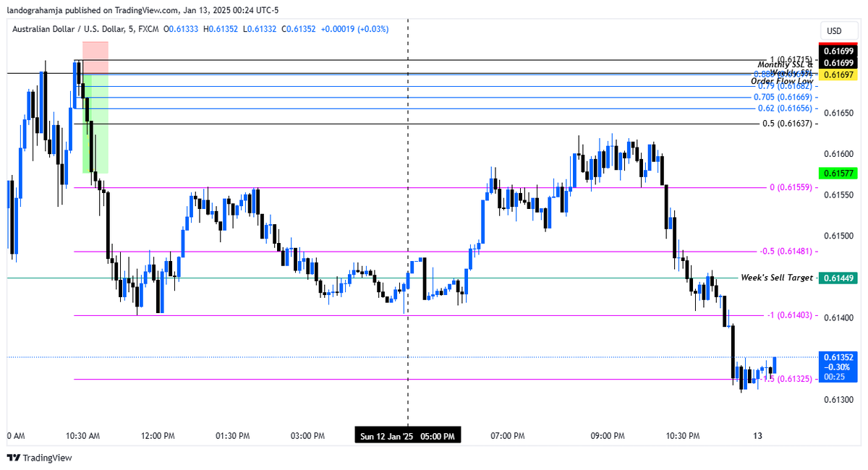Select the Fib level -1 (0.61403) label
The image size is (868, 470).
790,315
